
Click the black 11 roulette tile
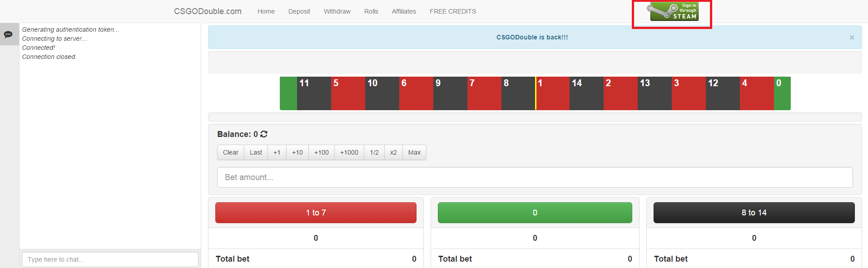point(314,93)
